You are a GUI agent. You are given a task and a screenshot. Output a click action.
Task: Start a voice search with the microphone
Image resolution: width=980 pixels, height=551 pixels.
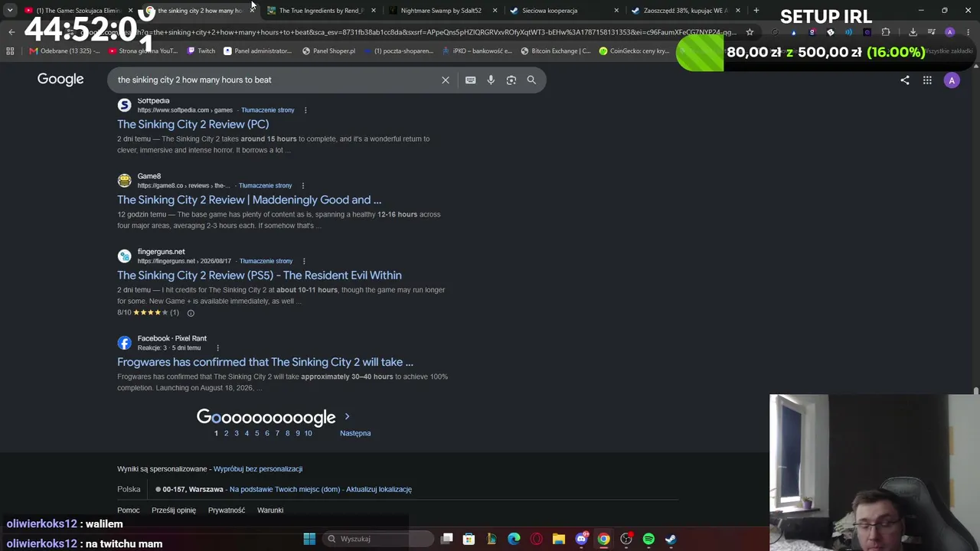pyautogui.click(x=491, y=80)
